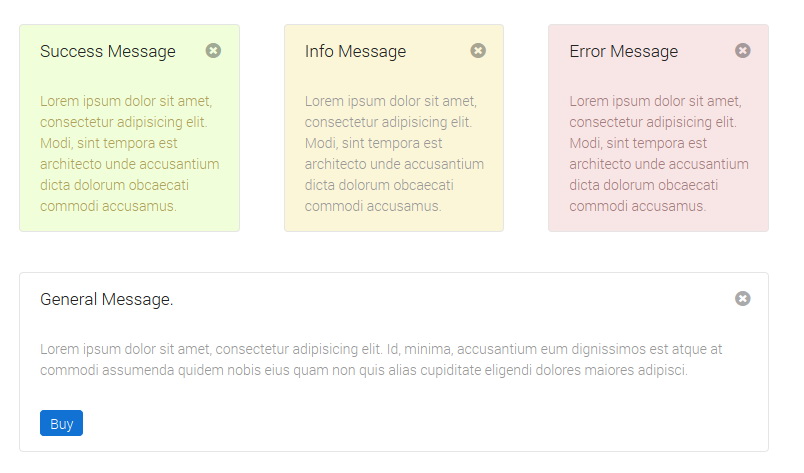Click 'commodi accusamus.' in the Success card

108,206
